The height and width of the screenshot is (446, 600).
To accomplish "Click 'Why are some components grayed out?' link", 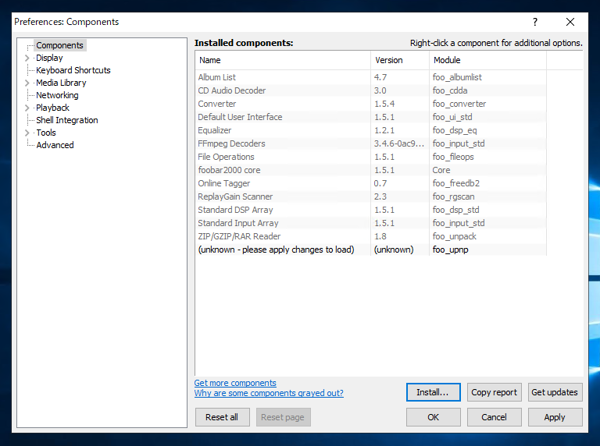I will (268, 393).
